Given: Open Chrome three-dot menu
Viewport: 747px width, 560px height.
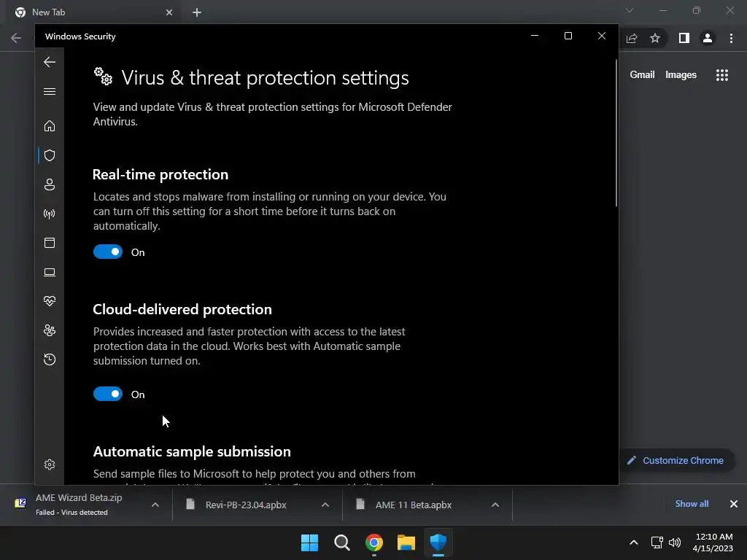Looking at the screenshot, I should click(x=731, y=38).
